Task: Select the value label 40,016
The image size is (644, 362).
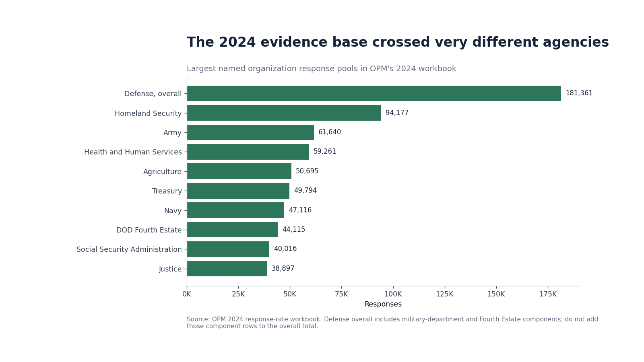Action: point(285,249)
